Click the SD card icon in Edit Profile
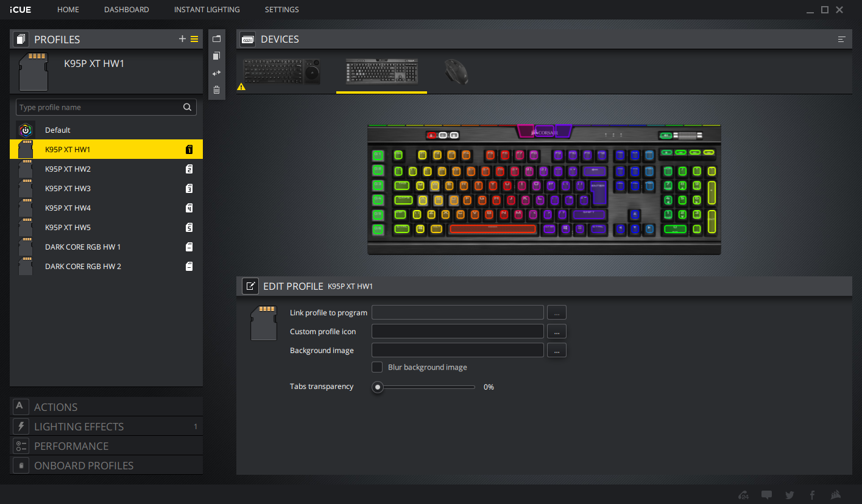 click(264, 323)
